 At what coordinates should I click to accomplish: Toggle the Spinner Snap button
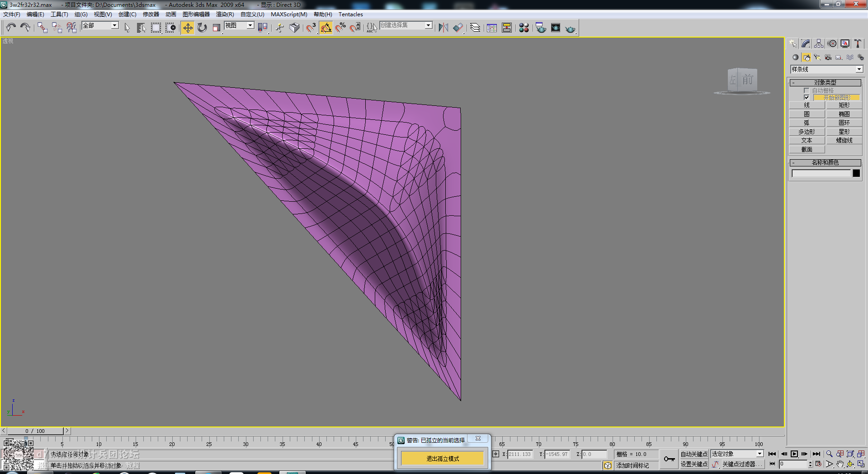355,28
